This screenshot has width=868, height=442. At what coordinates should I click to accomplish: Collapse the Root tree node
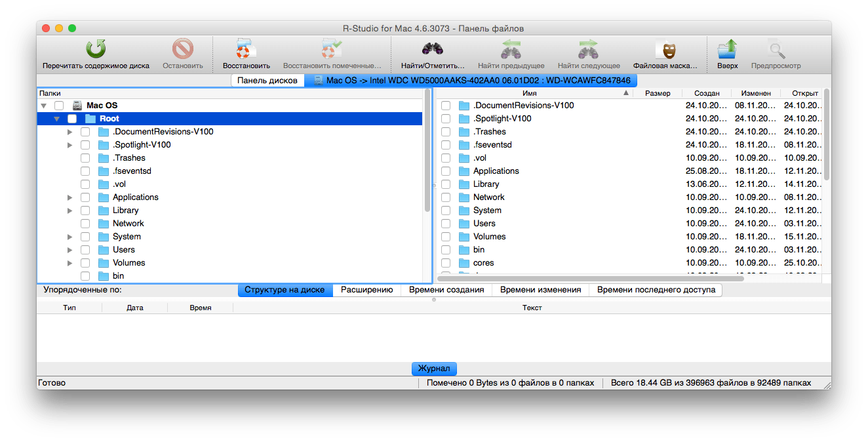point(57,119)
